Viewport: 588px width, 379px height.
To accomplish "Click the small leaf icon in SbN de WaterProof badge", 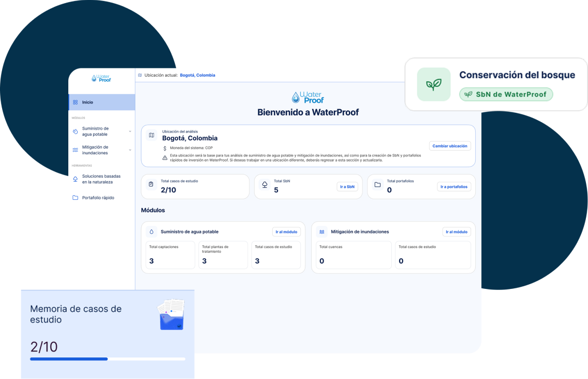I will (468, 95).
